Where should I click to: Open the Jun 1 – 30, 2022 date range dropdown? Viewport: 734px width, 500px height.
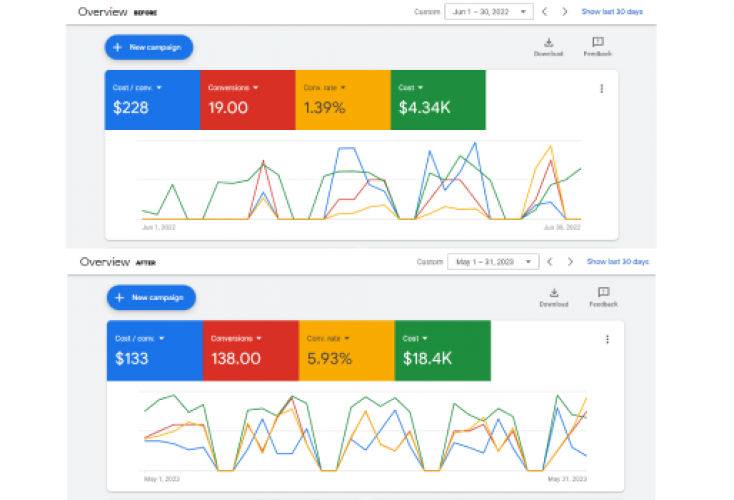point(489,12)
